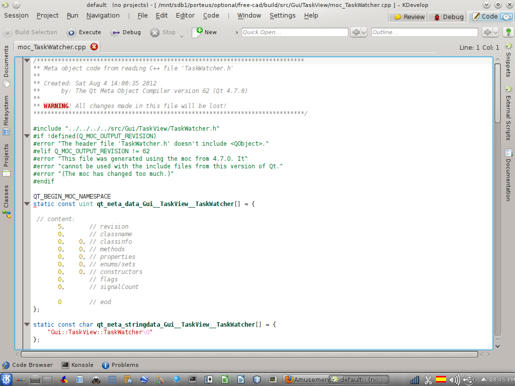Viewport: 515px width, 386px height.
Task: Collapse the #if !defined fold marker
Action: (x=27, y=136)
